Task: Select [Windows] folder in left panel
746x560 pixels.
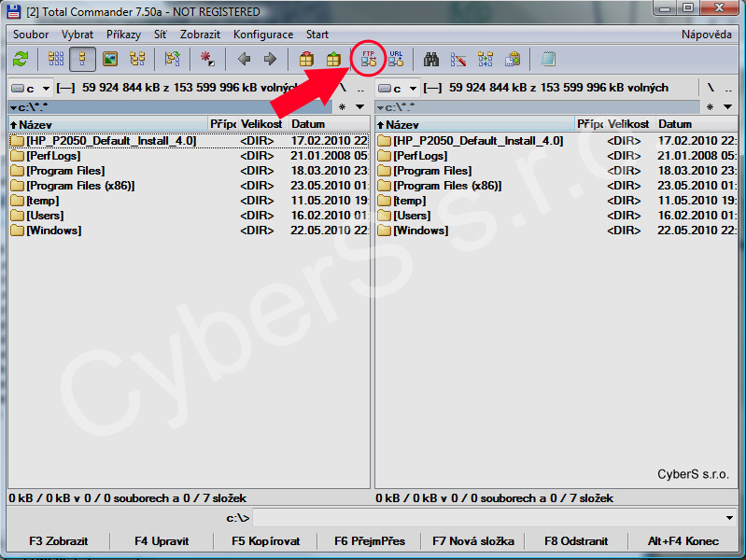Action: pos(189,231)
